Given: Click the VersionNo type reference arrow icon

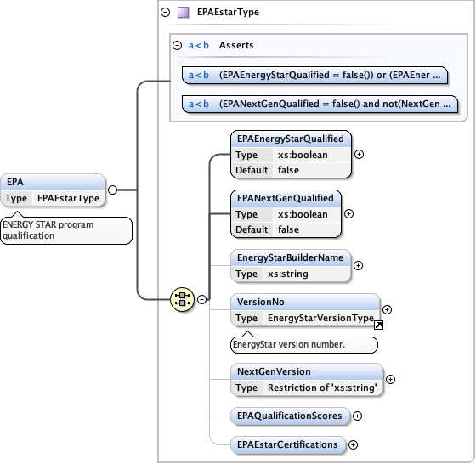Looking at the screenshot, I should coord(378,325).
